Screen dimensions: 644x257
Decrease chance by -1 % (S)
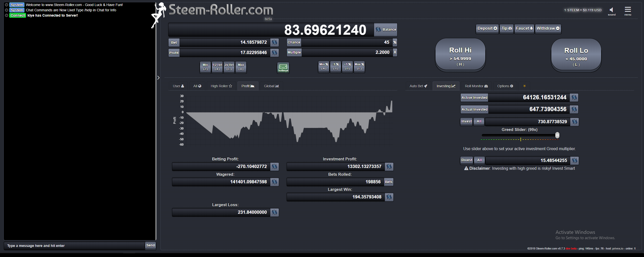click(x=335, y=66)
